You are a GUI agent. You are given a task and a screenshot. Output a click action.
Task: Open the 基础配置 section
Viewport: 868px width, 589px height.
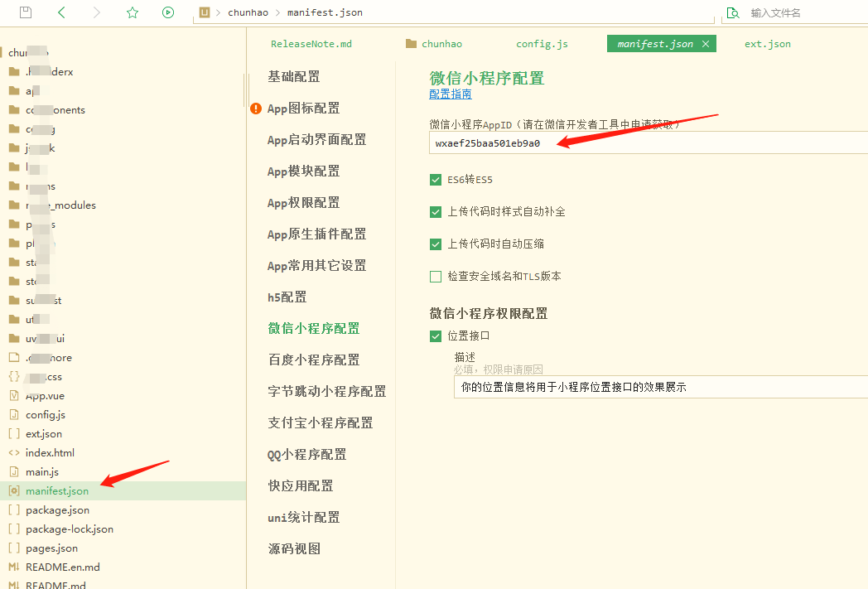click(x=294, y=77)
